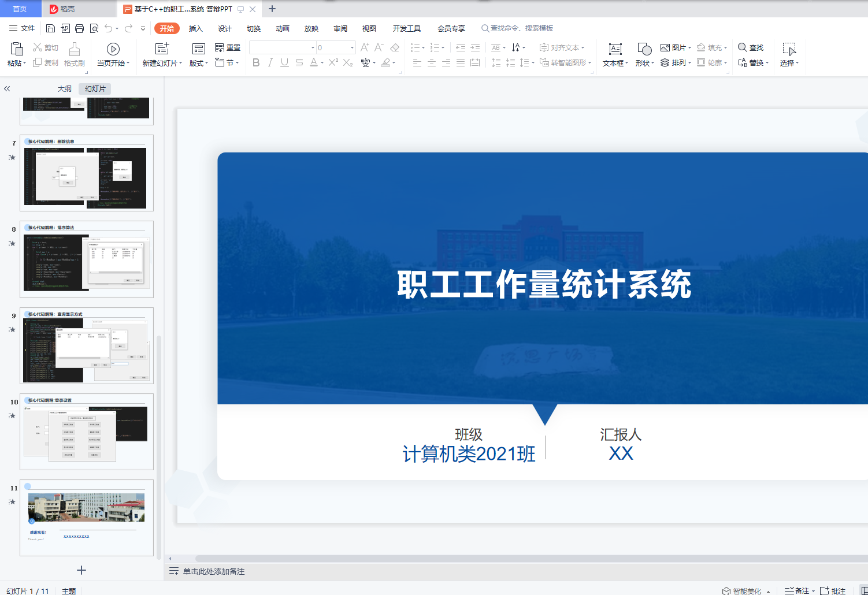Redo the last action
Image resolution: width=868 pixels, height=595 pixels.
128,28
